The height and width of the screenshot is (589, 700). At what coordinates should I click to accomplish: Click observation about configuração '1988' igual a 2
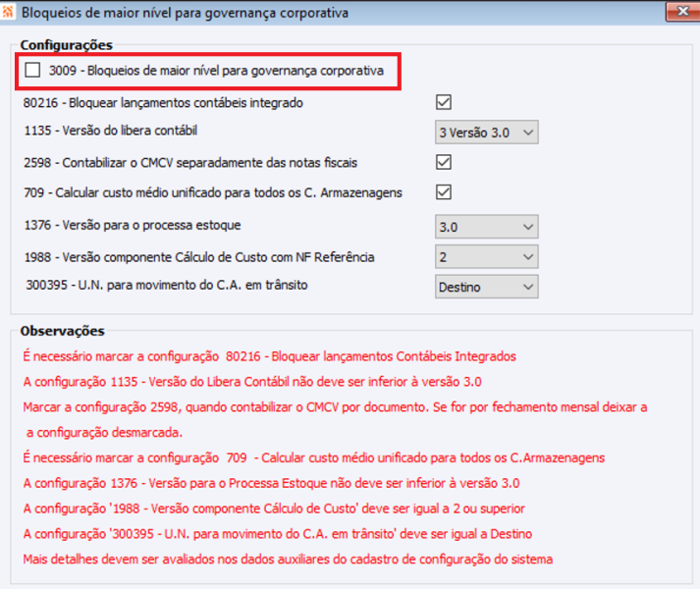[274, 509]
